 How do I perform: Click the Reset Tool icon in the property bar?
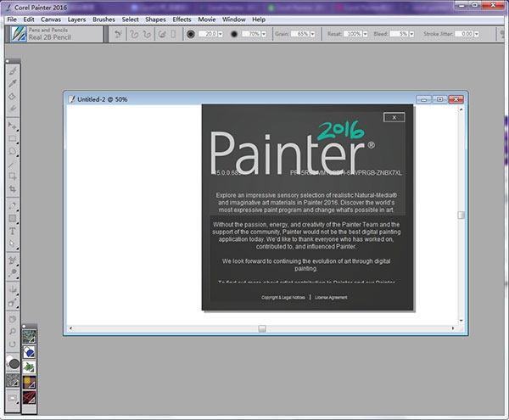pyautogui.click(x=118, y=34)
